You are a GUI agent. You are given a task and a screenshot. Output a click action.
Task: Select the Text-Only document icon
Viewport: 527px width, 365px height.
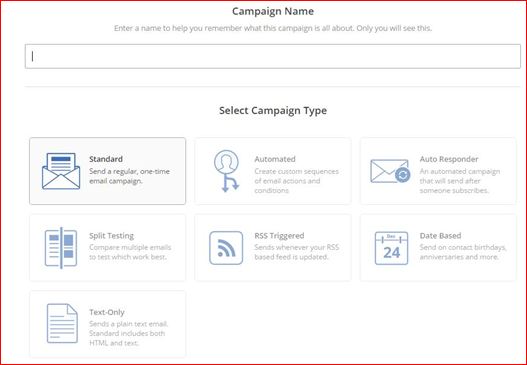62,323
